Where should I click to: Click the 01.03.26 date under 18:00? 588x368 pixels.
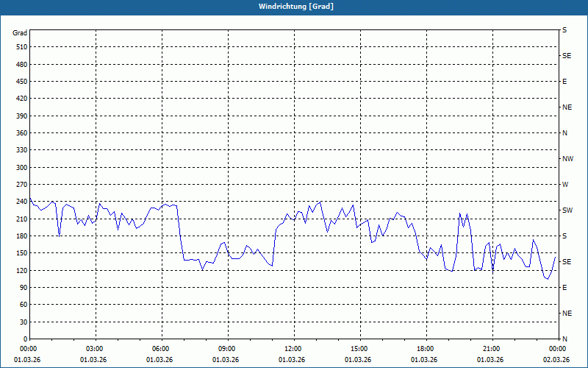click(x=424, y=360)
